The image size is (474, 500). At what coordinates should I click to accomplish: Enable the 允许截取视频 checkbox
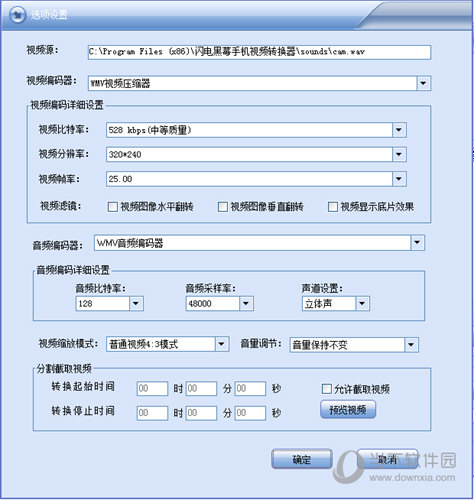coord(327,389)
